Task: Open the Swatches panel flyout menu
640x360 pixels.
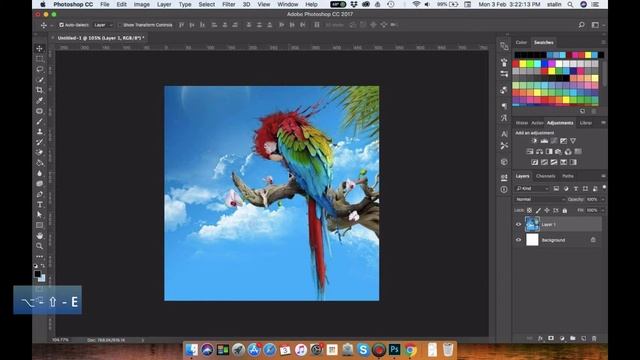Action: tap(603, 42)
